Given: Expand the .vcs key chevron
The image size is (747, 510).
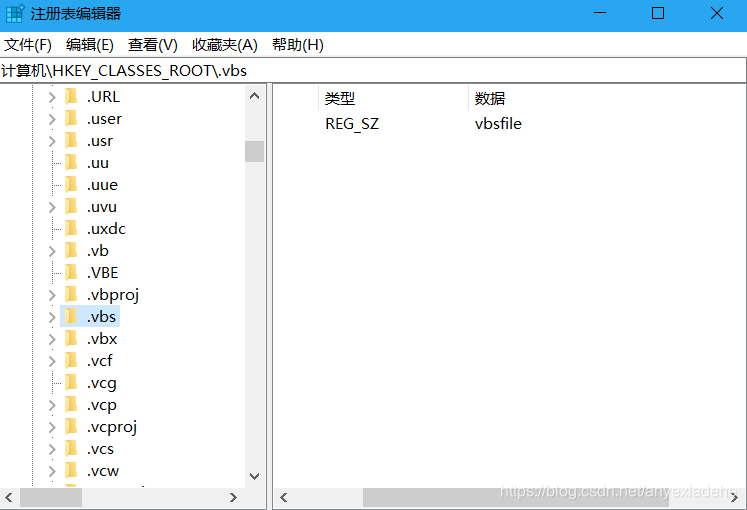Looking at the screenshot, I should tap(52, 449).
